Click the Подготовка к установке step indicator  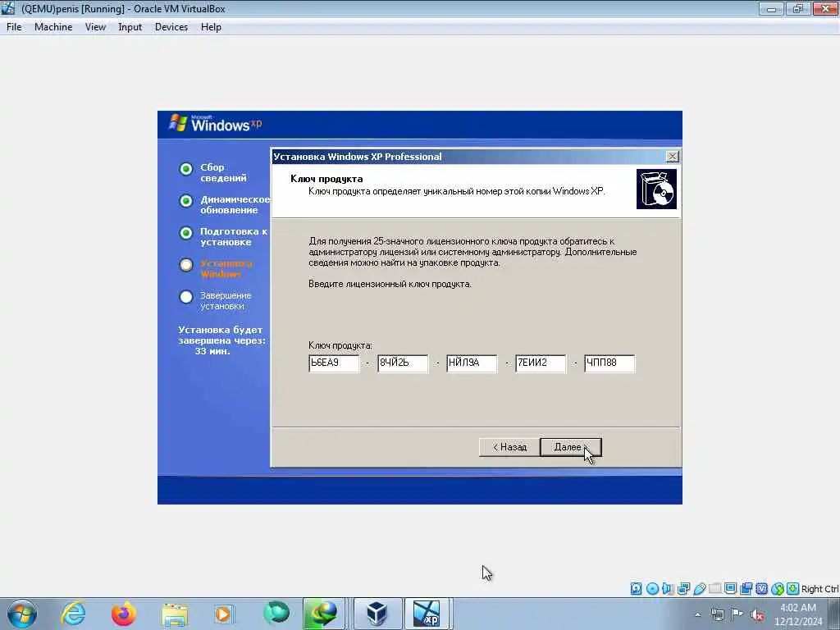click(x=186, y=233)
